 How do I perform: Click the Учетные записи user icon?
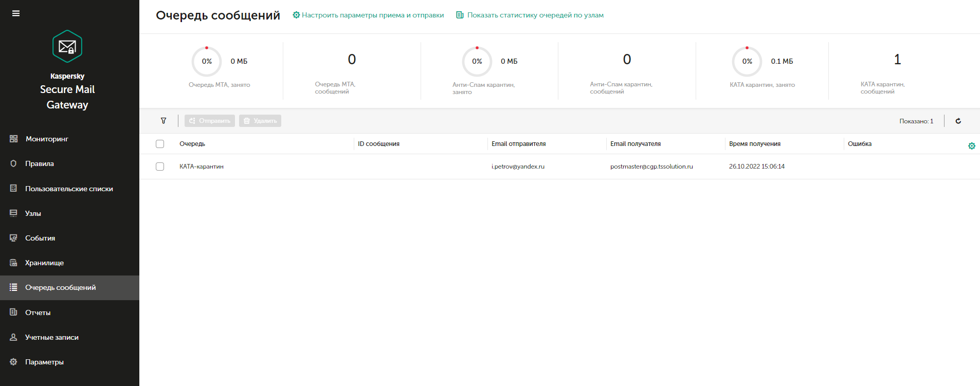click(x=14, y=337)
